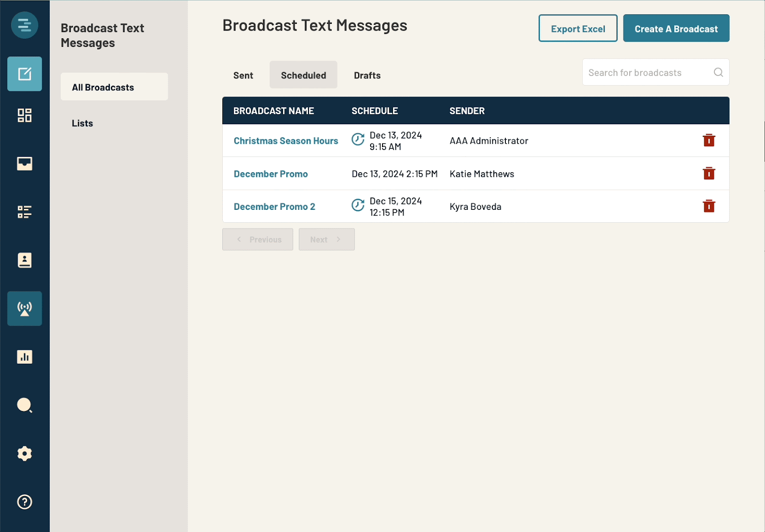The image size is (765, 532).
Task: Delete the December Promo 2 broadcast
Action: (x=709, y=206)
